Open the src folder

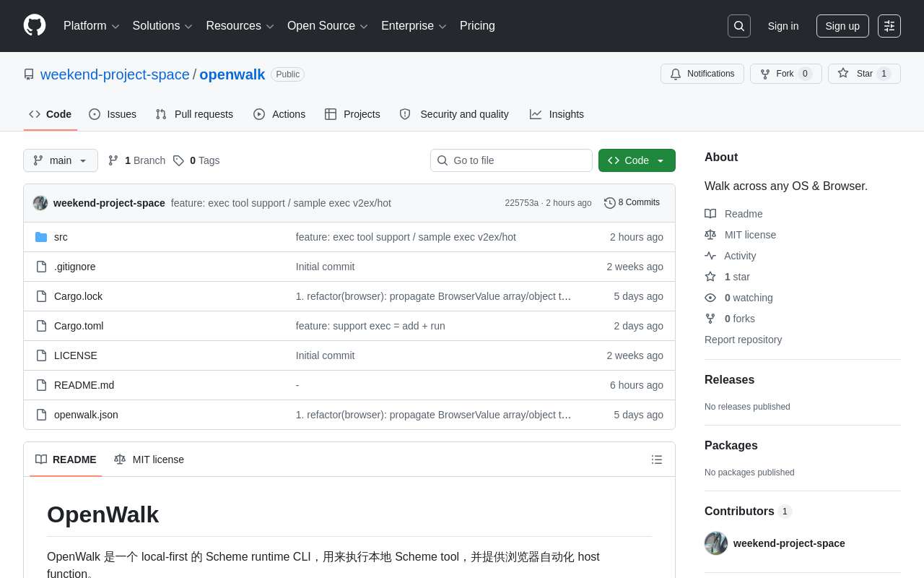61,237
